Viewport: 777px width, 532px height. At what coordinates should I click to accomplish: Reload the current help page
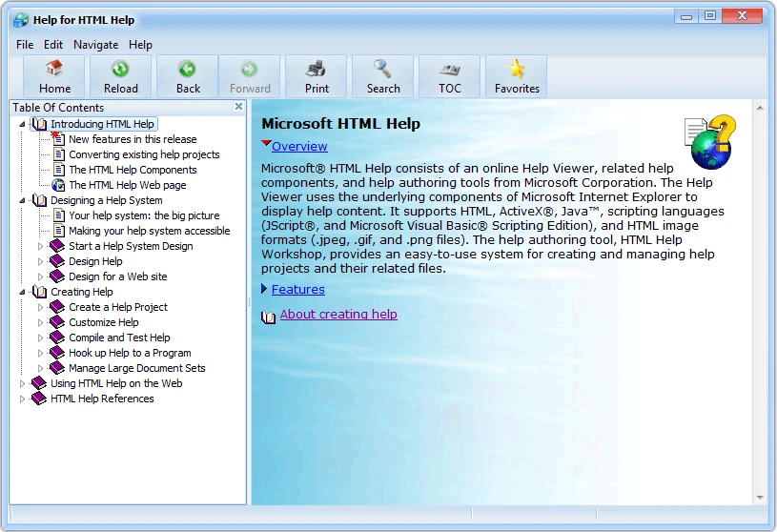(120, 76)
